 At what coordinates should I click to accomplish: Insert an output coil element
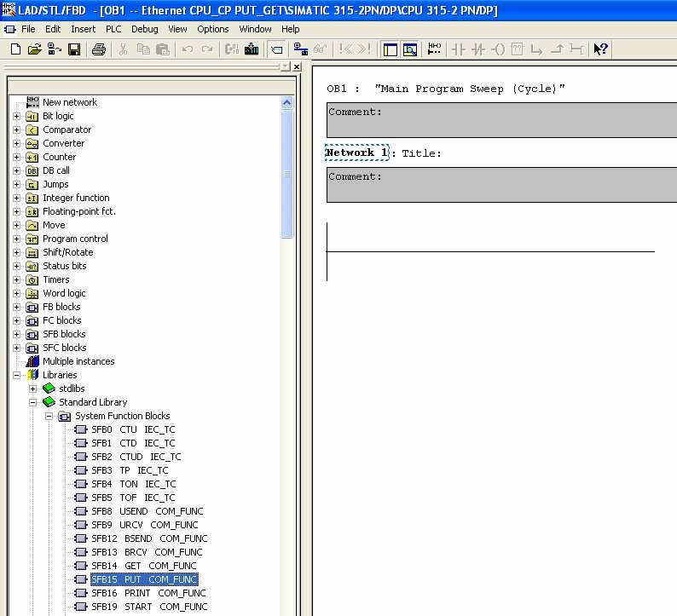click(498, 49)
